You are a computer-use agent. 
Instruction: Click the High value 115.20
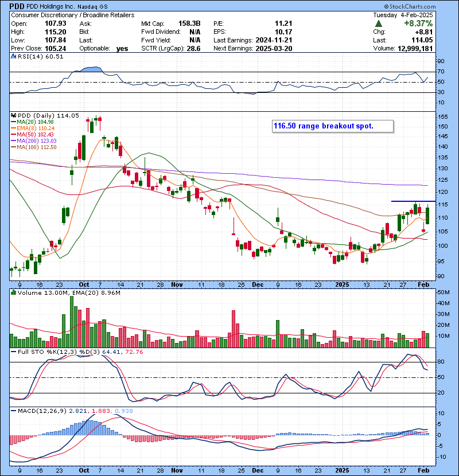tap(55, 32)
